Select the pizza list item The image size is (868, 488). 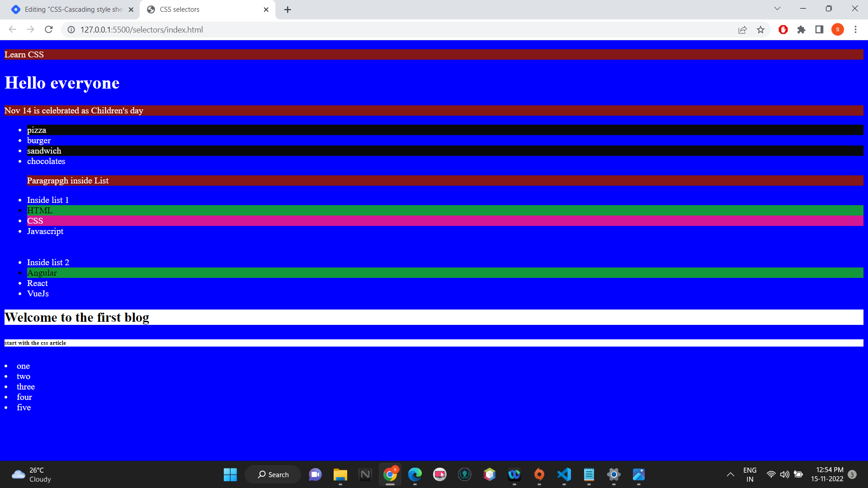point(445,130)
